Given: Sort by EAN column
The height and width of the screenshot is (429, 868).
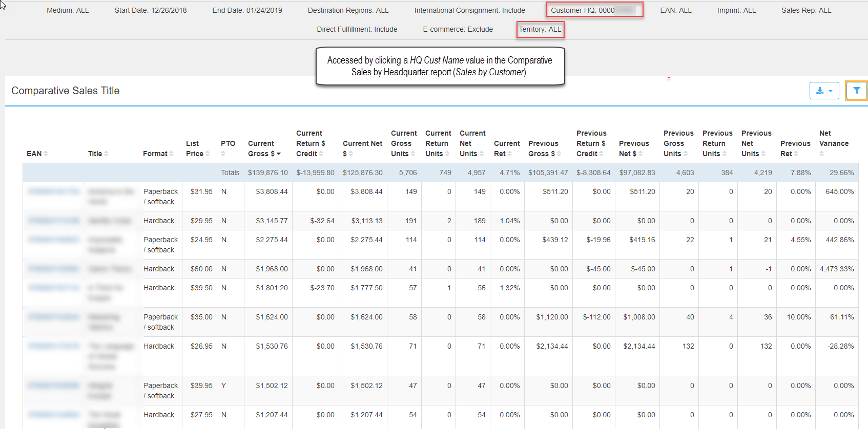Looking at the screenshot, I should pos(37,154).
